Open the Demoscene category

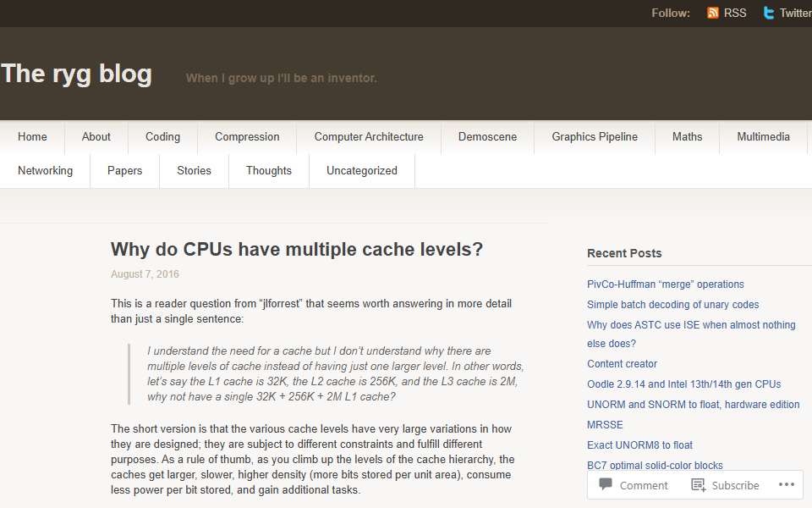coord(487,137)
